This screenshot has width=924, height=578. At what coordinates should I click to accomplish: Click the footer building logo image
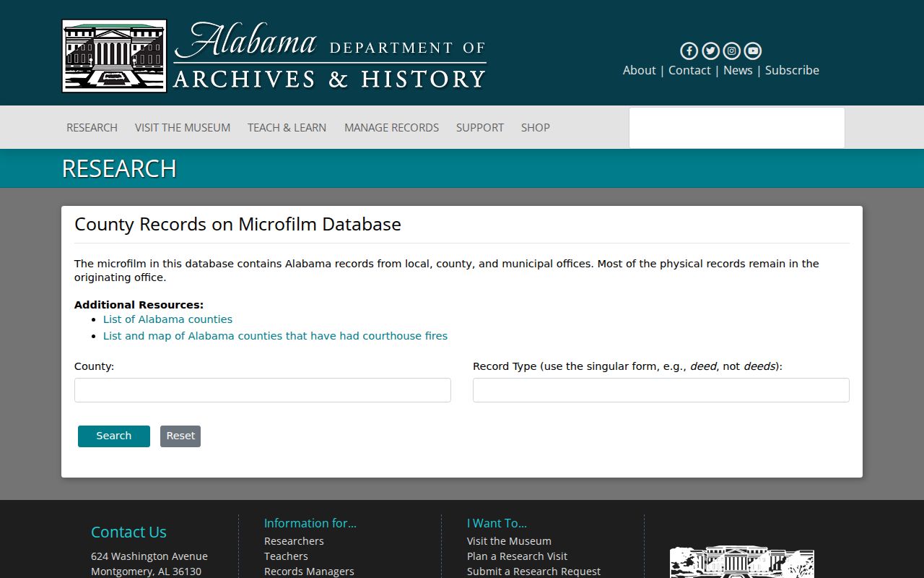pyautogui.click(x=742, y=562)
